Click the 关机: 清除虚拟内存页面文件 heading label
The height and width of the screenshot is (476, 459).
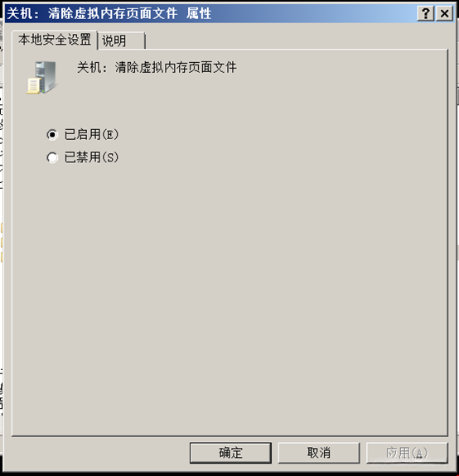pos(157,67)
